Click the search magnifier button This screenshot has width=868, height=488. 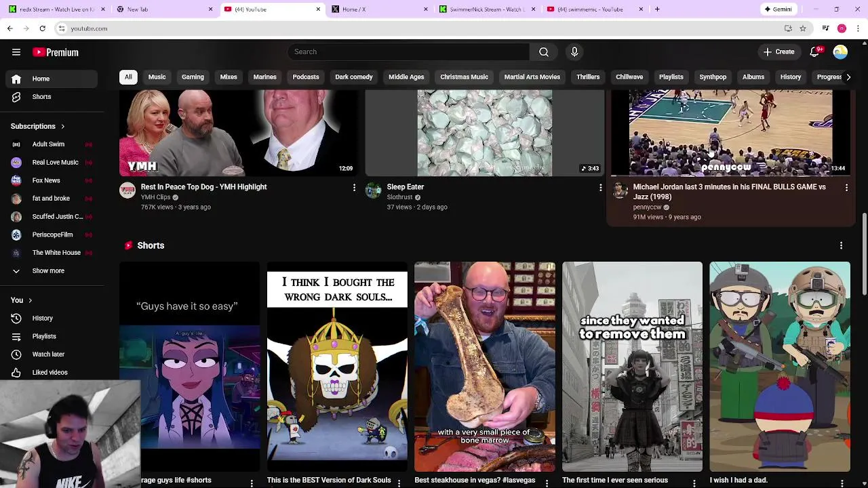pos(544,52)
